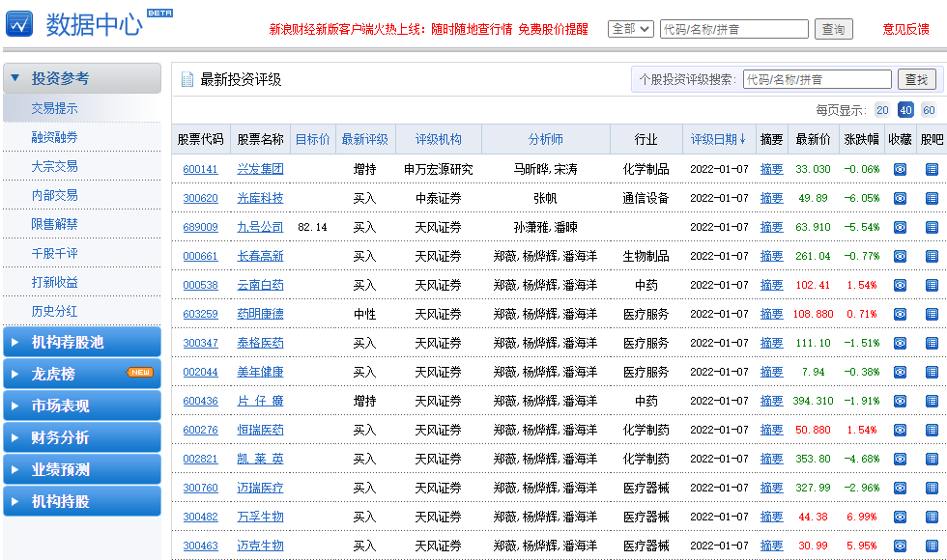Add 恒瑞医药 to favorites icon
Screen dimensions: 947x560
click(x=900, y=431)
